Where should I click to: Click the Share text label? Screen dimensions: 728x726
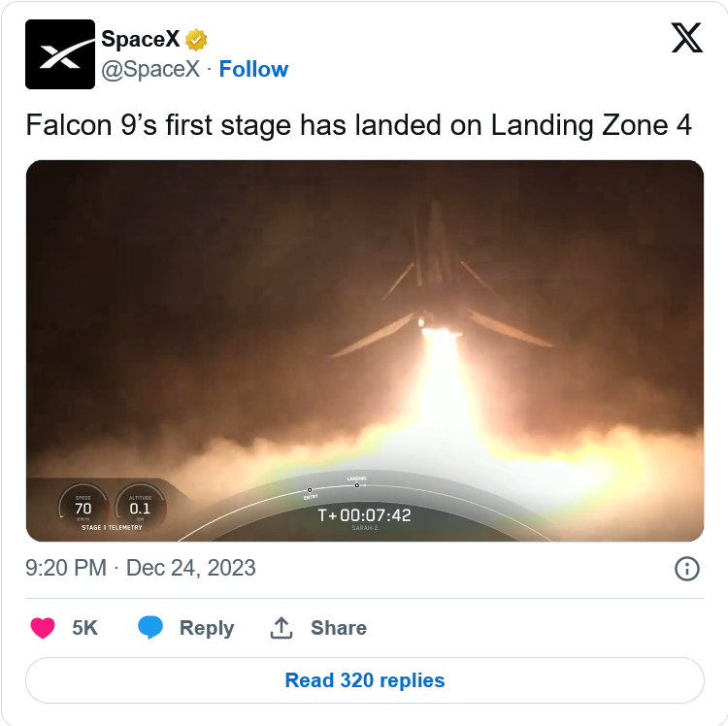tap(339, 628)
